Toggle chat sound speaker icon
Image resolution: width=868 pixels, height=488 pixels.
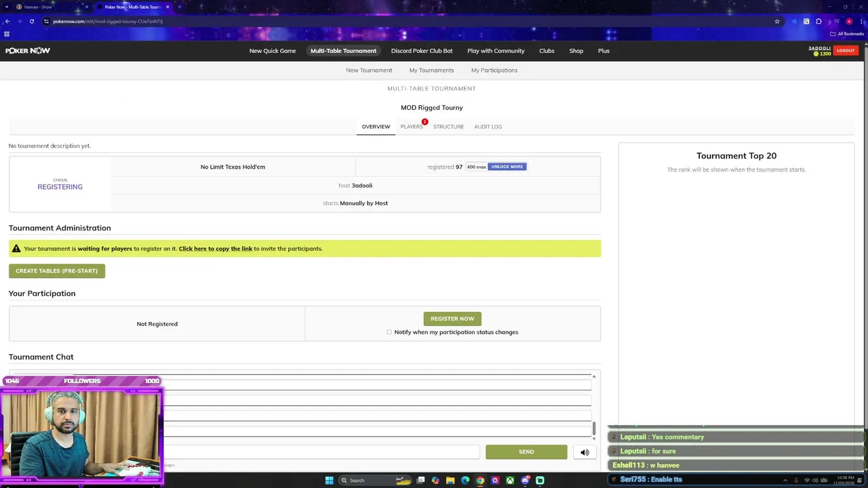(x=585, y=452)
